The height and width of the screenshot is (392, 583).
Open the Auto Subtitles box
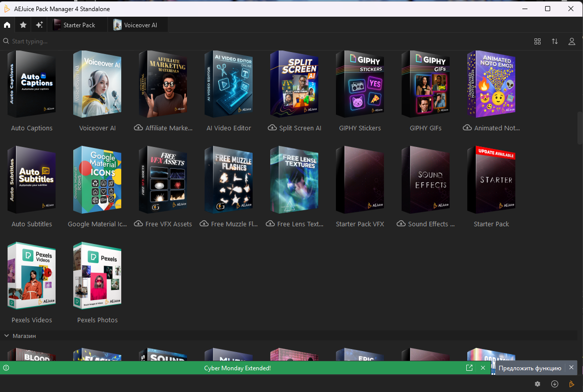click(32, 180)
